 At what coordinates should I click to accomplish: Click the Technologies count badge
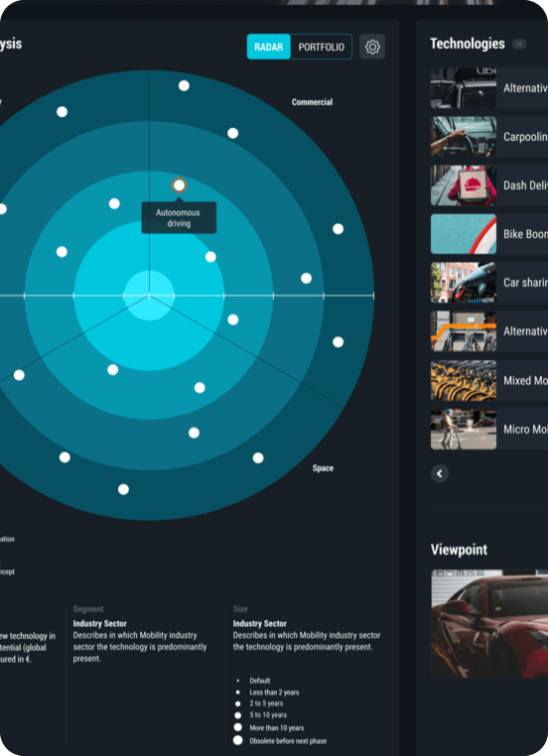coord(519,45)
